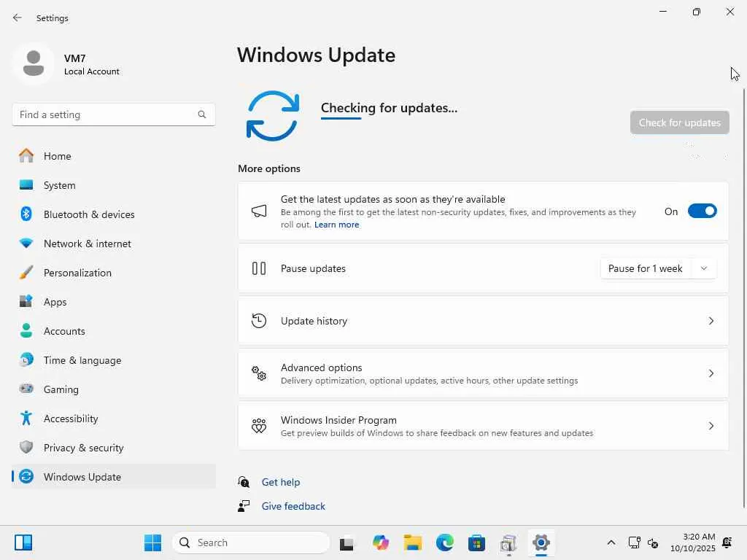Click the Settings gear icon on taskbar

click(x=541, y=542)
